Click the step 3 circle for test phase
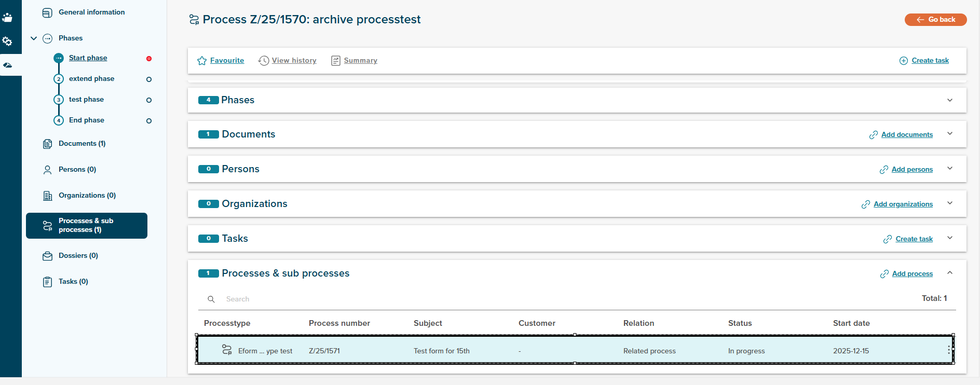The width and height of the screenshot is (980, 385). coord(59,100)
